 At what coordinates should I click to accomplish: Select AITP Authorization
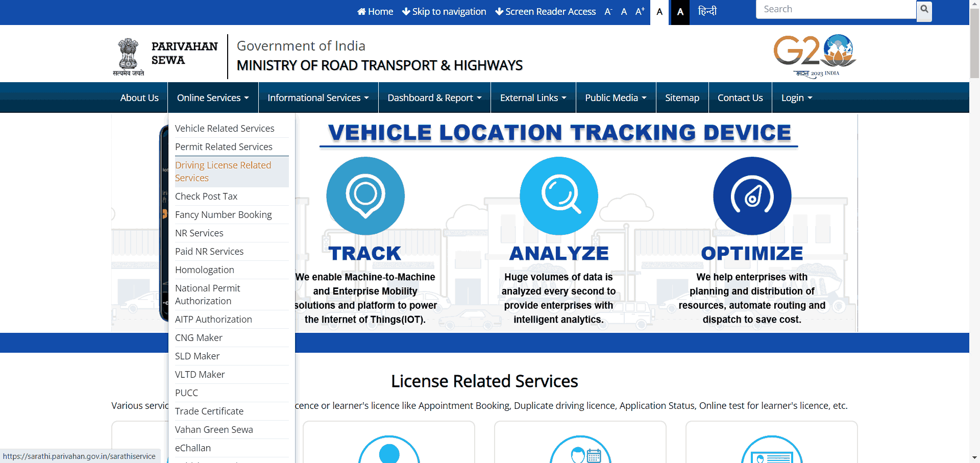click(x=232, y=320)
